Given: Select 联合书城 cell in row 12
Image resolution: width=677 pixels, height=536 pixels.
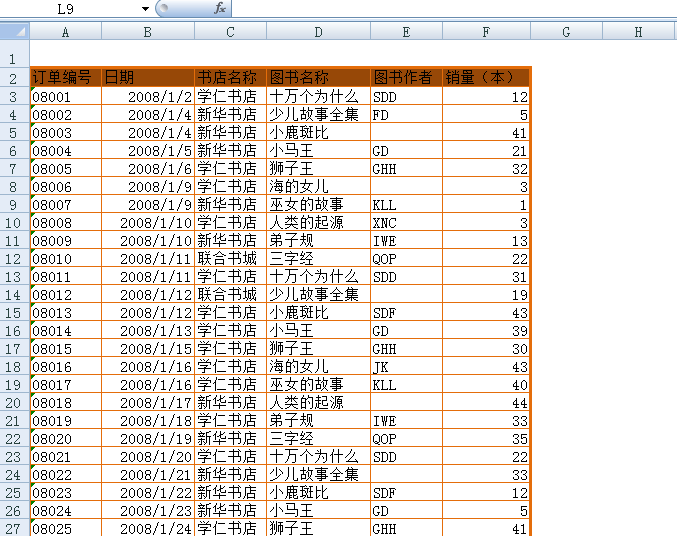Looking at the screenshot, I should pos(231,258).
